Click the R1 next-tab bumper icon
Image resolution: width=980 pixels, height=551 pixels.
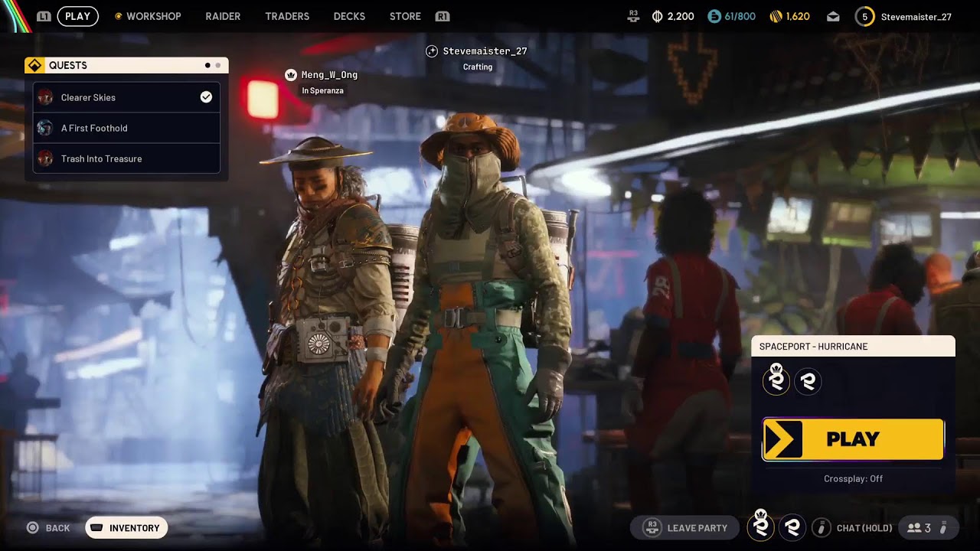click(442, 16)
